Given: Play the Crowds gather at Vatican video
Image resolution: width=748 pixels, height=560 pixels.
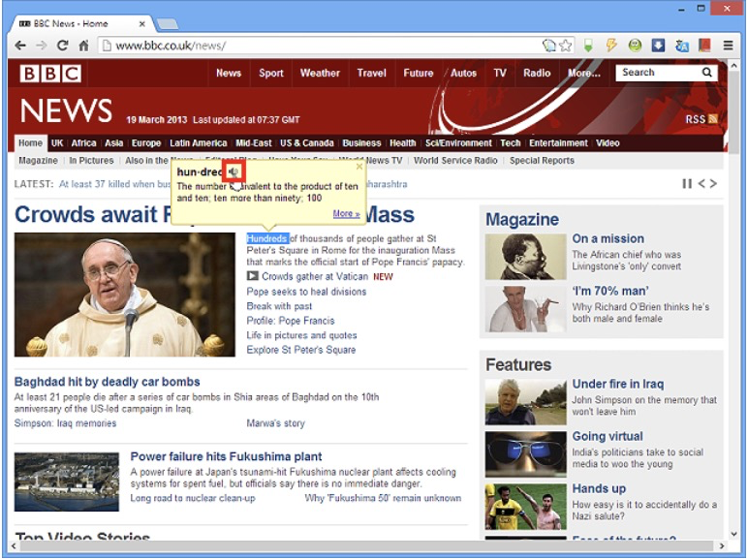Looking at the screenshot, I should 252,276.
